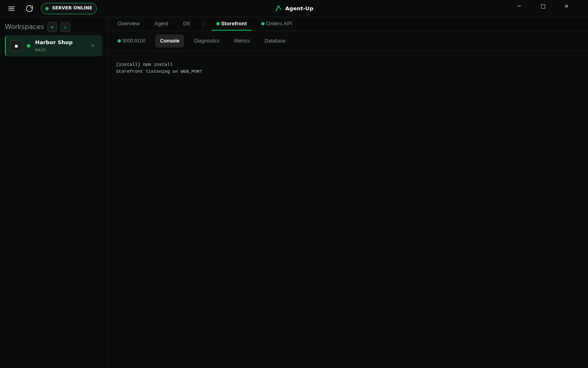Select the Storefront service tab
This screenshot has height=368, width=588.
pyautogui.click(x=232, y=24)
